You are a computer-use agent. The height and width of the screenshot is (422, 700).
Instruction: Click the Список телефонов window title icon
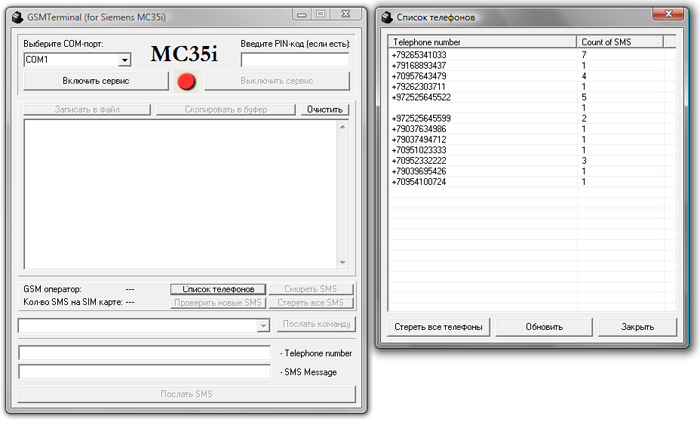click(x=387, y=17)
